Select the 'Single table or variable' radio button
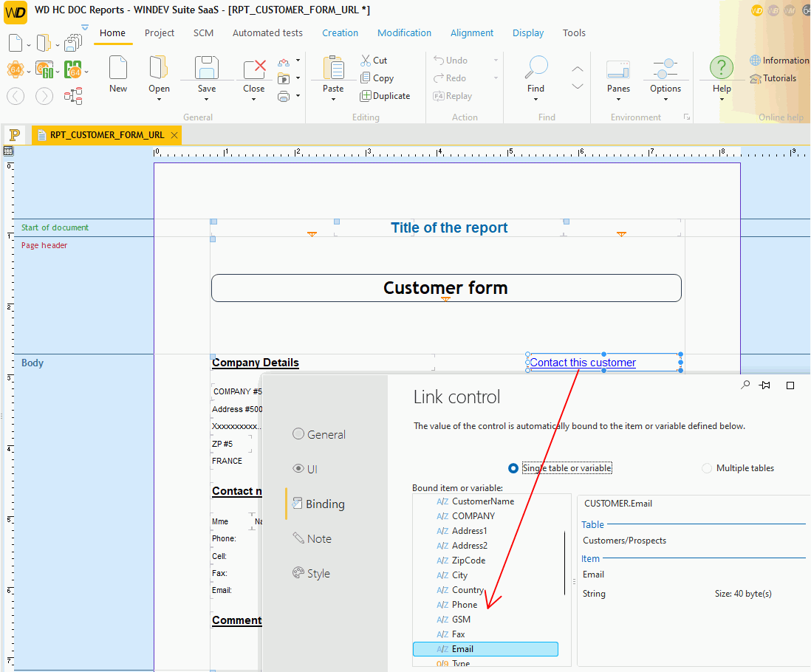The width and height of the screenshot is (811, 672). coord(513,468)
